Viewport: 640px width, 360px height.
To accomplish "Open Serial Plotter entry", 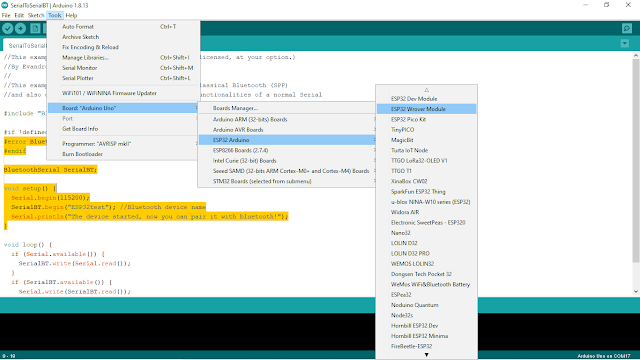I will pyautogui.click(x=123, y=78).
